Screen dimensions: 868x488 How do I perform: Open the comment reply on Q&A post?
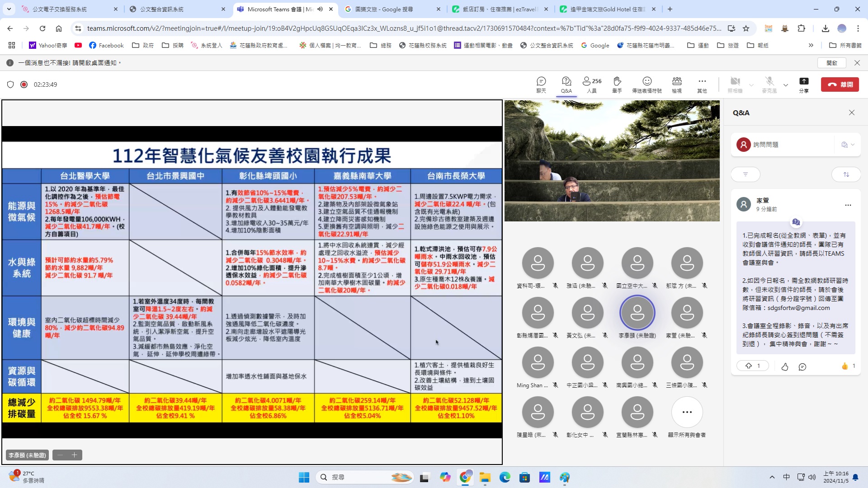coord(802,367)
